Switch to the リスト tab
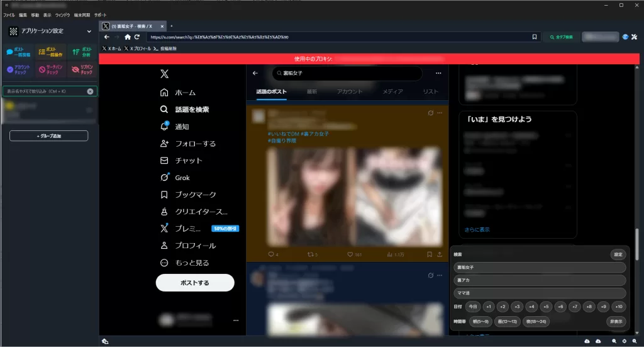Image resolution: width=644 pixels, height=347 pixels. coord(430,92)
